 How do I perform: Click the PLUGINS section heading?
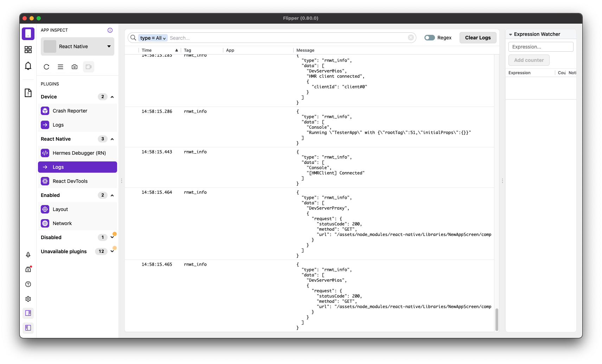[50, 84]
